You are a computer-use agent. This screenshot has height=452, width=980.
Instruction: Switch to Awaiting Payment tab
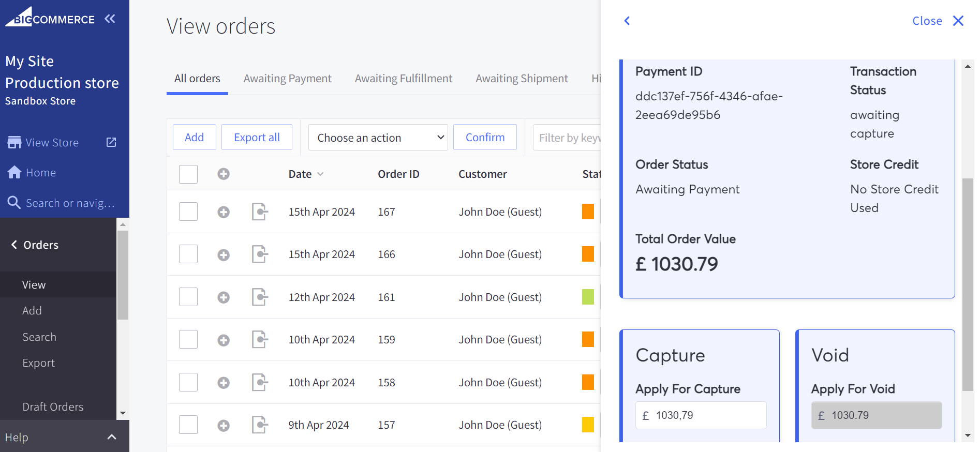(x=287, y=79)
